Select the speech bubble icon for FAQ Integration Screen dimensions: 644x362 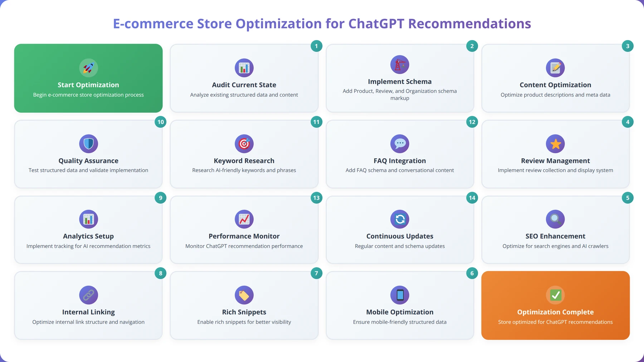(400, 143)
